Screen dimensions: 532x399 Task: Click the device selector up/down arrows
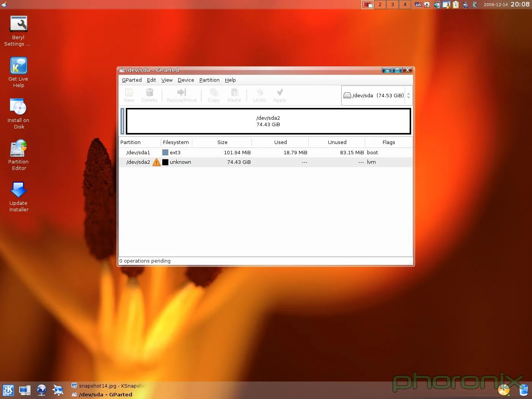point(408,96)
